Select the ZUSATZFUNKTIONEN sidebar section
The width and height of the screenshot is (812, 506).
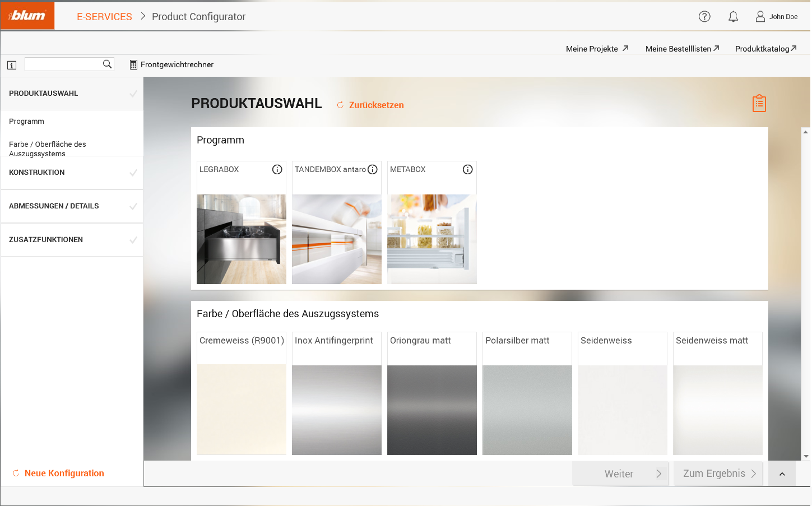click(72, 240)
